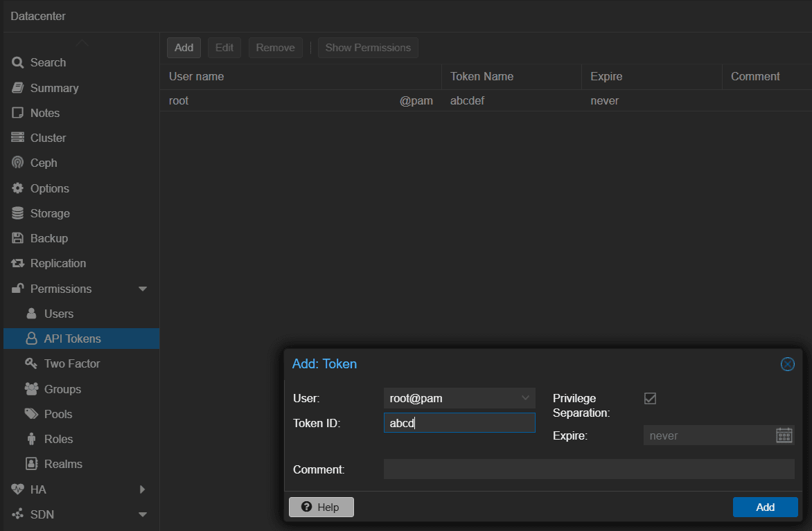The width and height of the screenshot is (812, 531).
Task: Click the Add button in the token dialog
Action: (x=765, y=507)
